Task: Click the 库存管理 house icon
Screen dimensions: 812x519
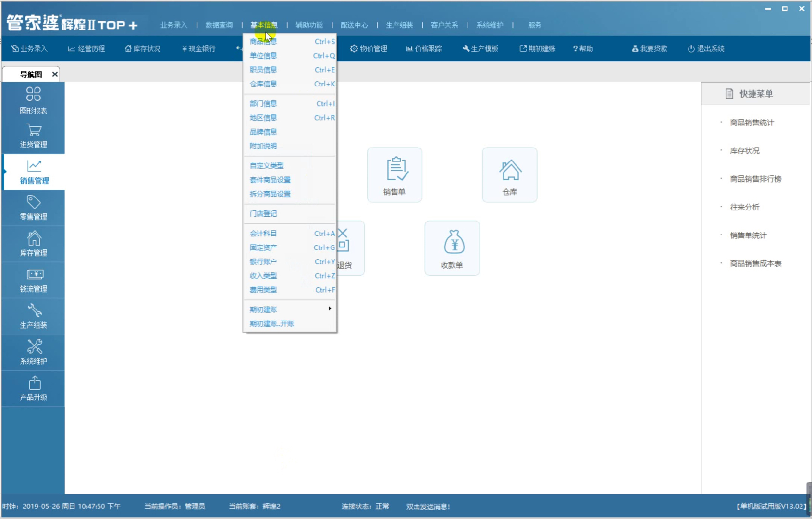Action: pos(34,238)
